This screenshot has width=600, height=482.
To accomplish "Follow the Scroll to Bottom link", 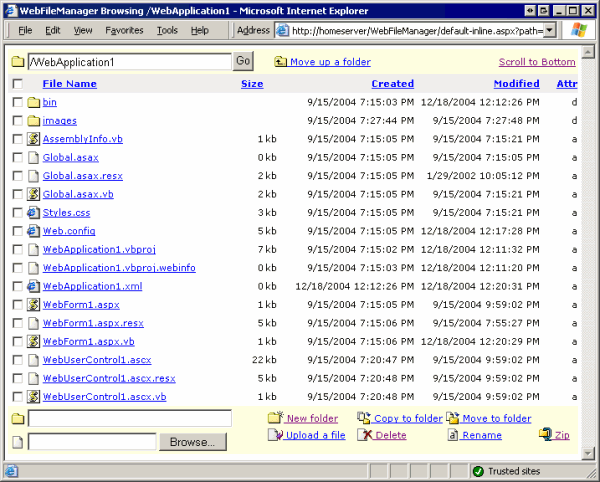I will (537, 62).
